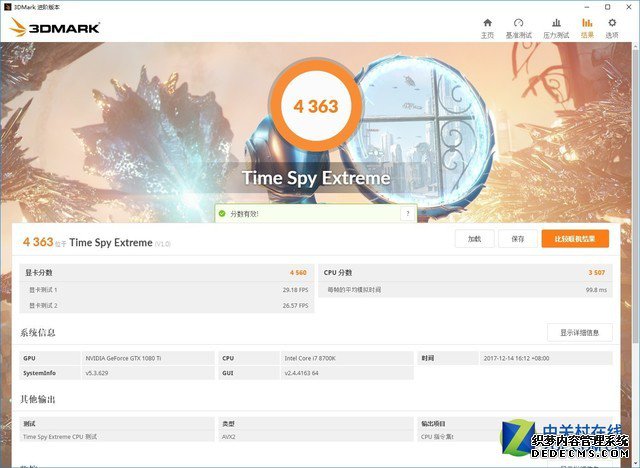Click the 分数有效 valid score message
This screenshot has height=468, width=640.
click(244, 214)
